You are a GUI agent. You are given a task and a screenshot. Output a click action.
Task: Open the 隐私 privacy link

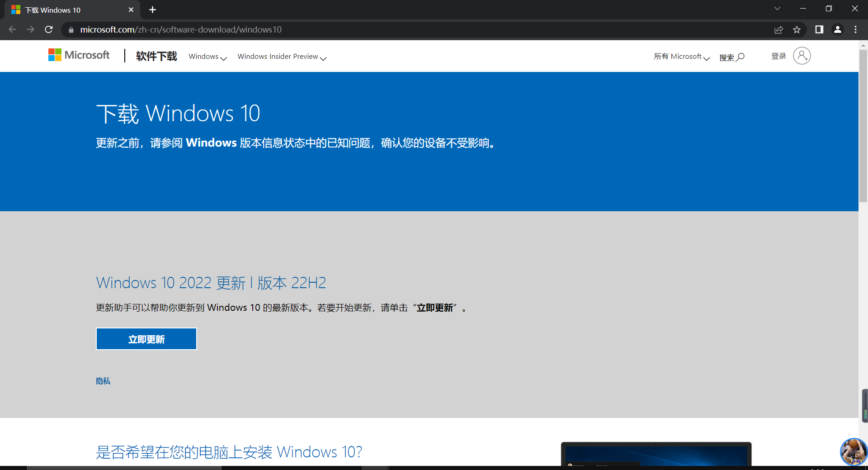103,381
